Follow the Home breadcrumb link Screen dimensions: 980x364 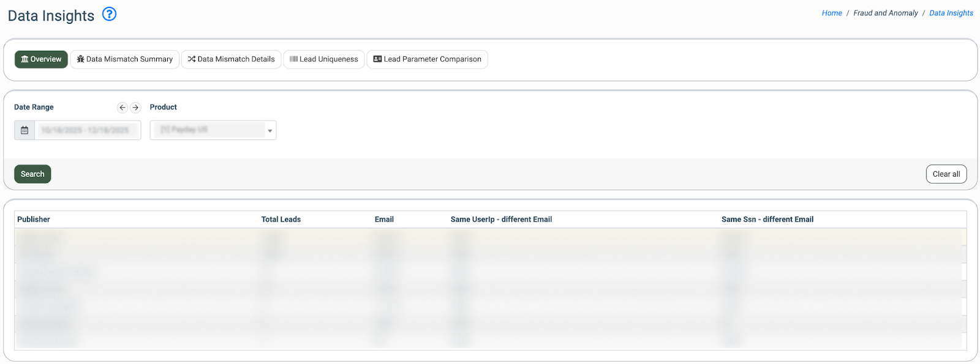[x=832, y=13]
